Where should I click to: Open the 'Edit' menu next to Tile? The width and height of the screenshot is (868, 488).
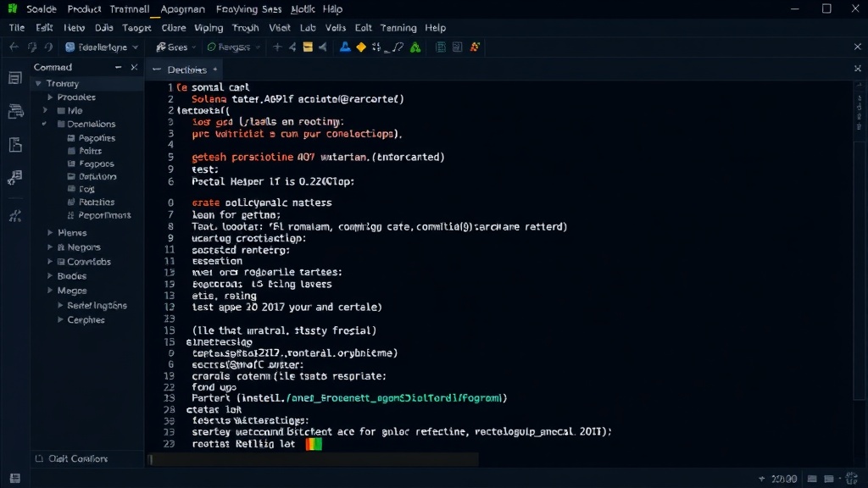click(44, 28)
